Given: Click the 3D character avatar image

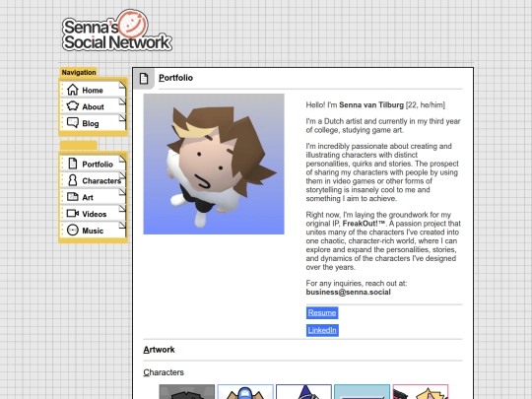Looking at the screenshot, I should (214, 164).
